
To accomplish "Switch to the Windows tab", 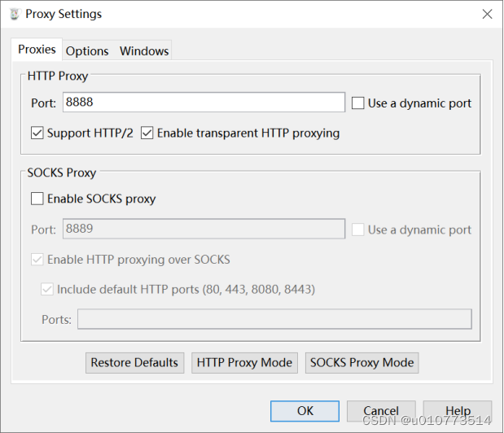I will (144, 51).
